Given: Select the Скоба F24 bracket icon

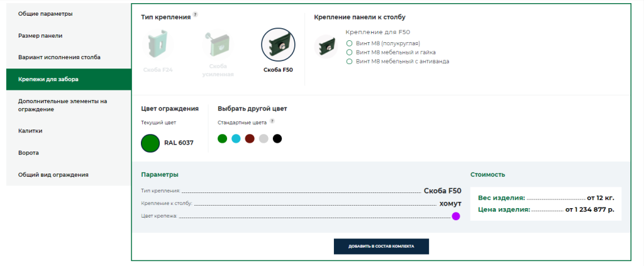Looking at the screenshot, I should 157,45.
